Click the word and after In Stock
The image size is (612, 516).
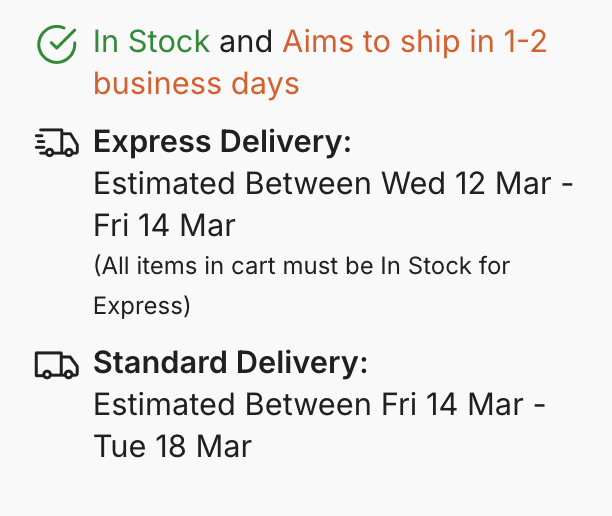coord(246,41)
